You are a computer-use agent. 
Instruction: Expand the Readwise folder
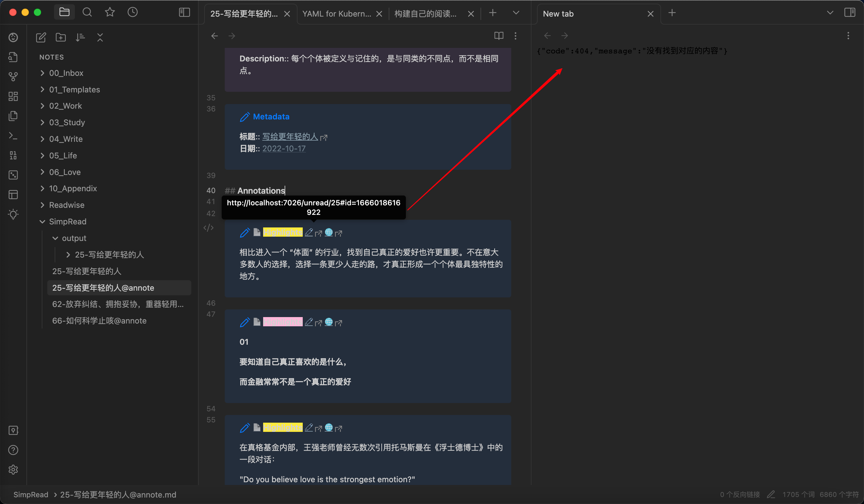[x=67, y=205]
